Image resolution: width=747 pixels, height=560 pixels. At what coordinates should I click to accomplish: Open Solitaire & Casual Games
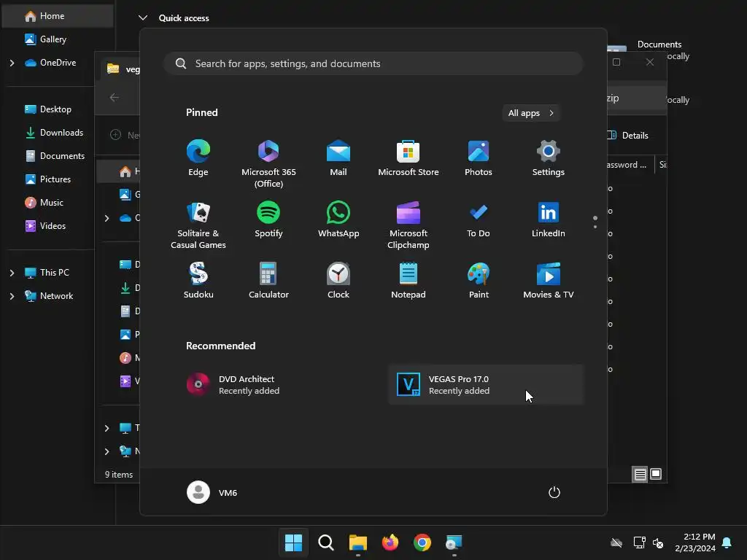198,225
